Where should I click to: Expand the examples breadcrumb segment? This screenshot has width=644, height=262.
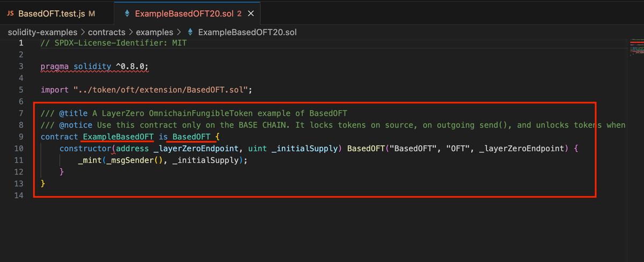coord(154,32)
